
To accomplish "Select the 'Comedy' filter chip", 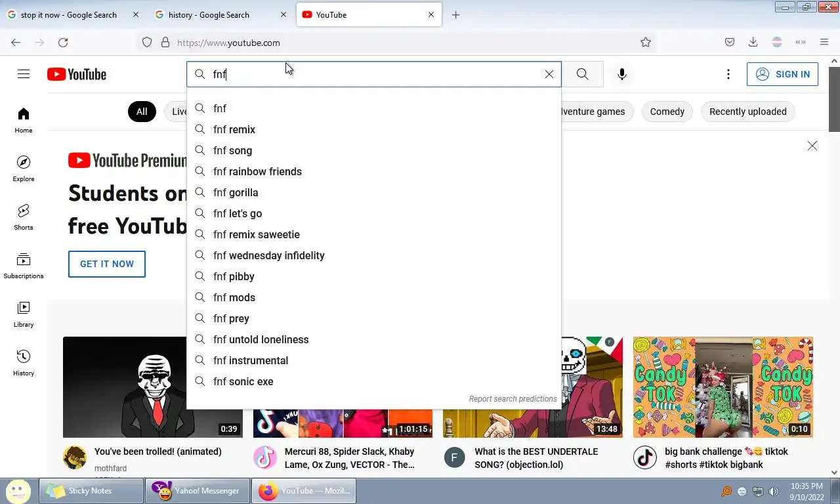I will (x=667, y=112).
